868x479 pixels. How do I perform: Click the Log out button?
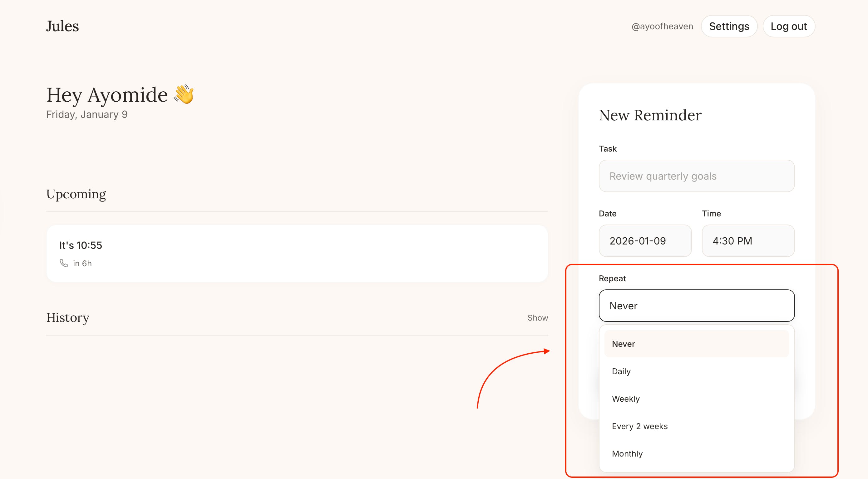788,26
